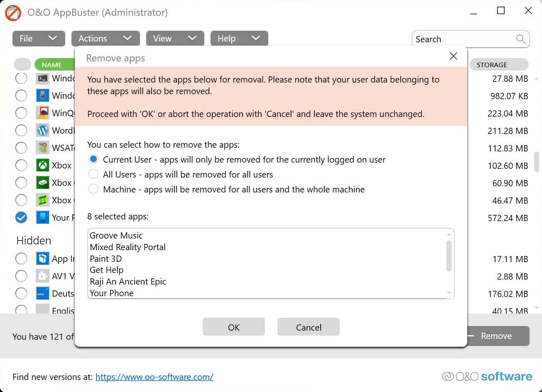Uncheck the Your Phone app checkbox

(21, 217)
